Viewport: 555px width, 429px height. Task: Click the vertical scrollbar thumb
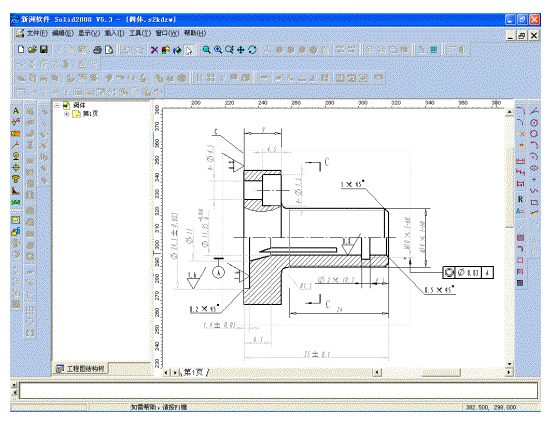509,188
